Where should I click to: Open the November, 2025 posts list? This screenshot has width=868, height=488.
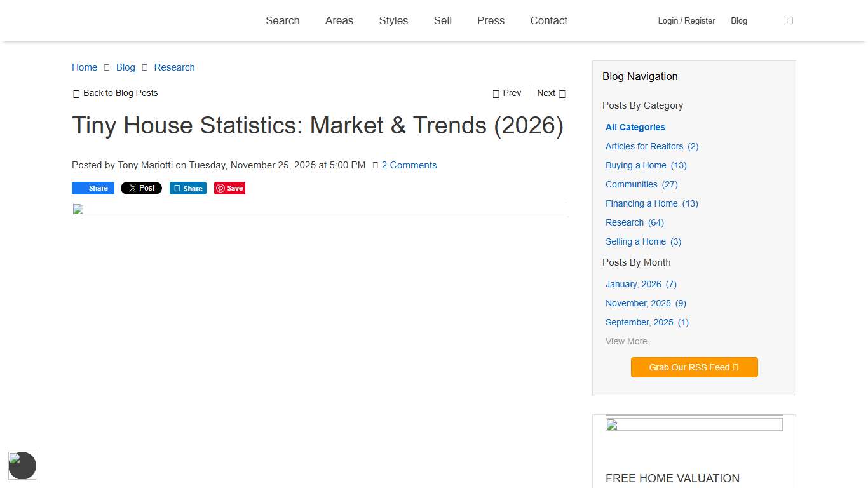tap(637, 303)
